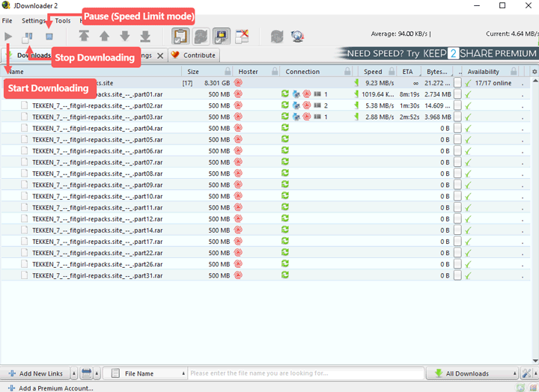The height and width of the screenshot is (392, 539).
Task: Move selection up one position
Action: coord(105,36)
